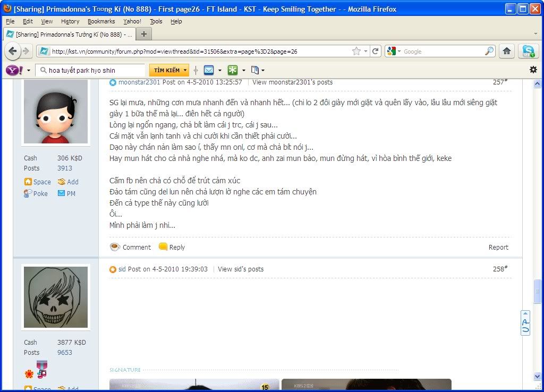Click sid's sun badge icon
The image size is (544, 392).
29,373
